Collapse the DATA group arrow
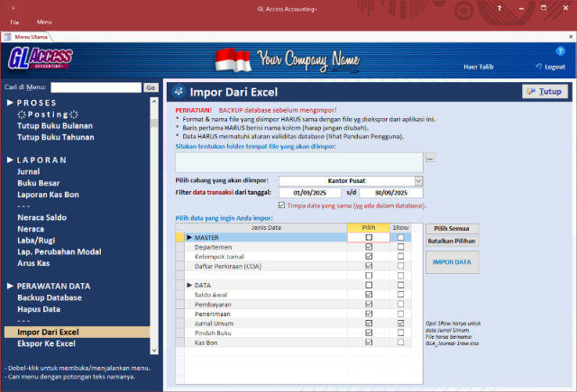The image size is (577, 392). click(189, 286)
